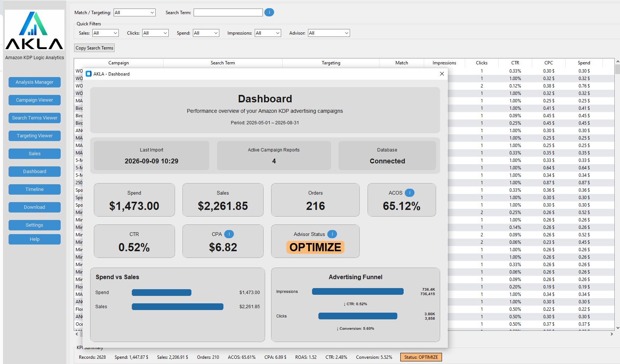Click the Targeting column header
Viewport: 620px width, 364px height.
pyautogui.click(x=331, y=63)
